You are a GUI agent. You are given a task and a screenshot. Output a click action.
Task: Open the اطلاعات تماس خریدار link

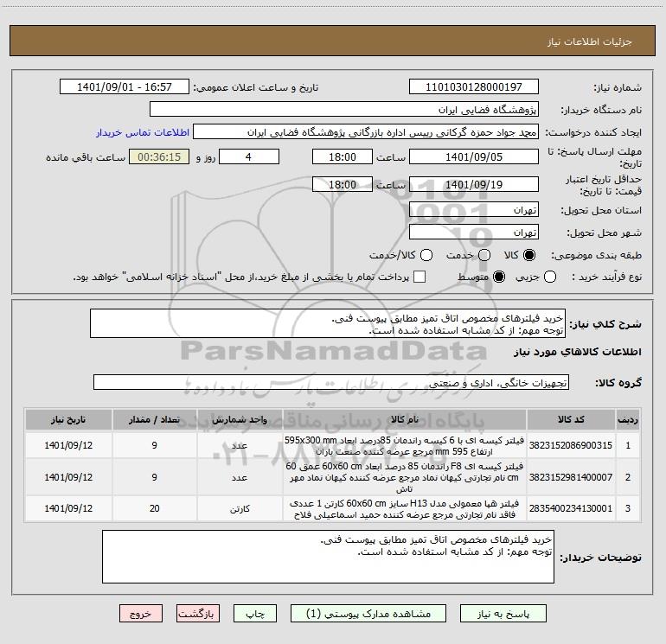click(143, 132)
